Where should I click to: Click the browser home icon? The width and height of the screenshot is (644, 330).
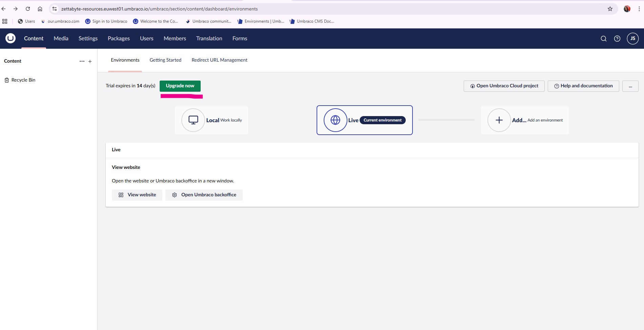[40, 9]
